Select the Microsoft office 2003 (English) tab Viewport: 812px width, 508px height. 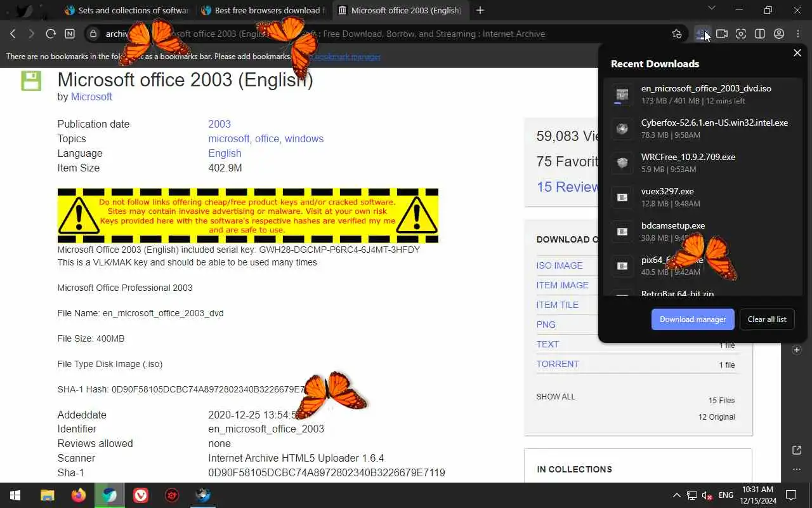(x=401, y=10)
